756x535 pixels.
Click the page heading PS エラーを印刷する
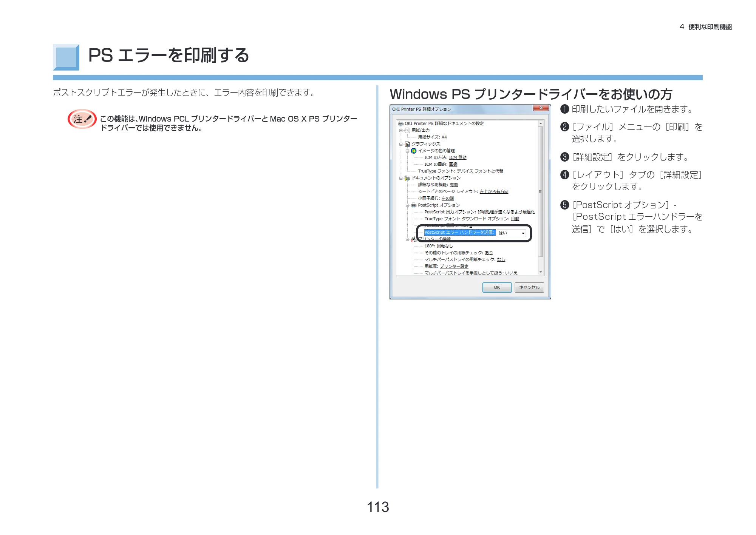tap(169, 56)
